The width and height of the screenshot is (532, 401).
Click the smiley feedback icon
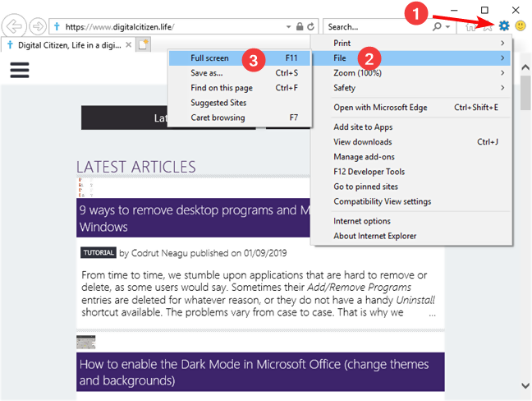pos(521,25)
